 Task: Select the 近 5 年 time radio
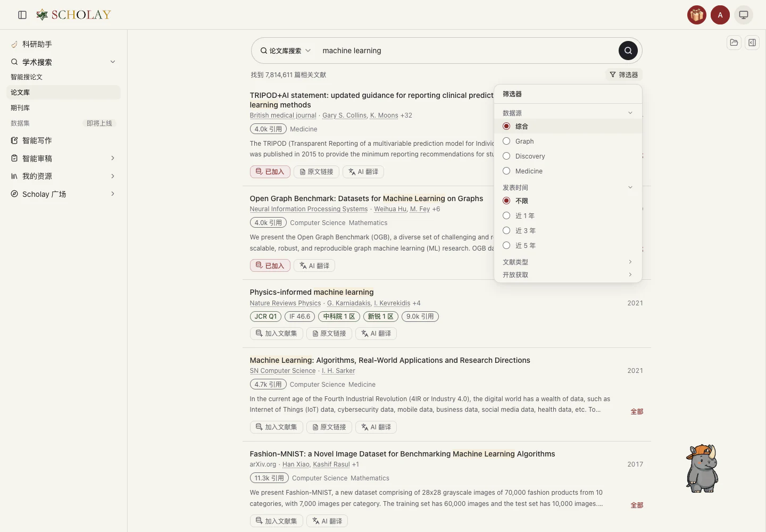506,245
